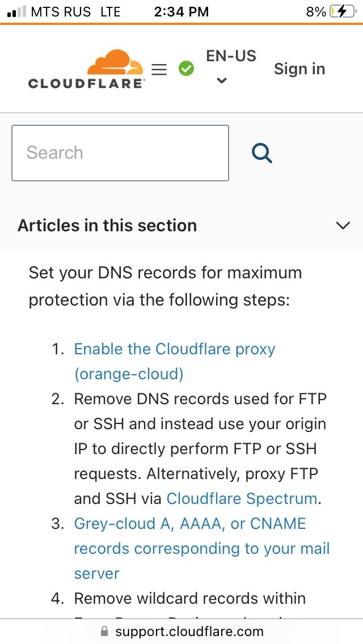Viewport: 363px width, 644px height.
Task: Tap the battery charging icon
Action: (x=345, y=11)
